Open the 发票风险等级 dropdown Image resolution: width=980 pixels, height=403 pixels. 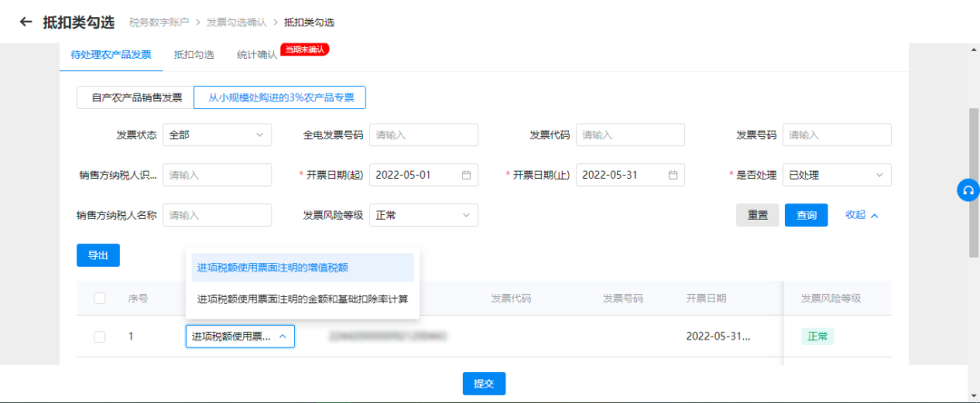[424, 215]
